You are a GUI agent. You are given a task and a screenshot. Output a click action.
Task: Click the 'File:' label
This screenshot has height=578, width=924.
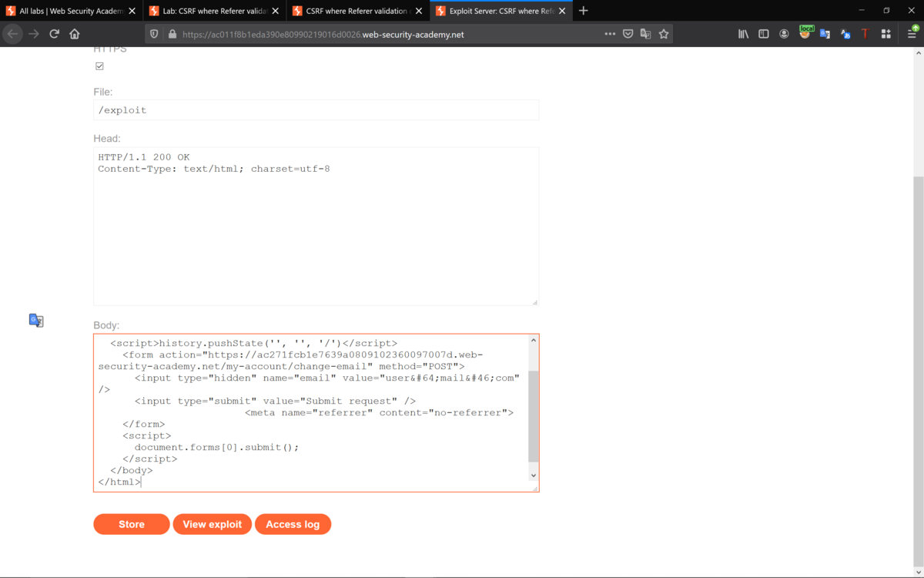pyautogui.click(x=103, y=92)
